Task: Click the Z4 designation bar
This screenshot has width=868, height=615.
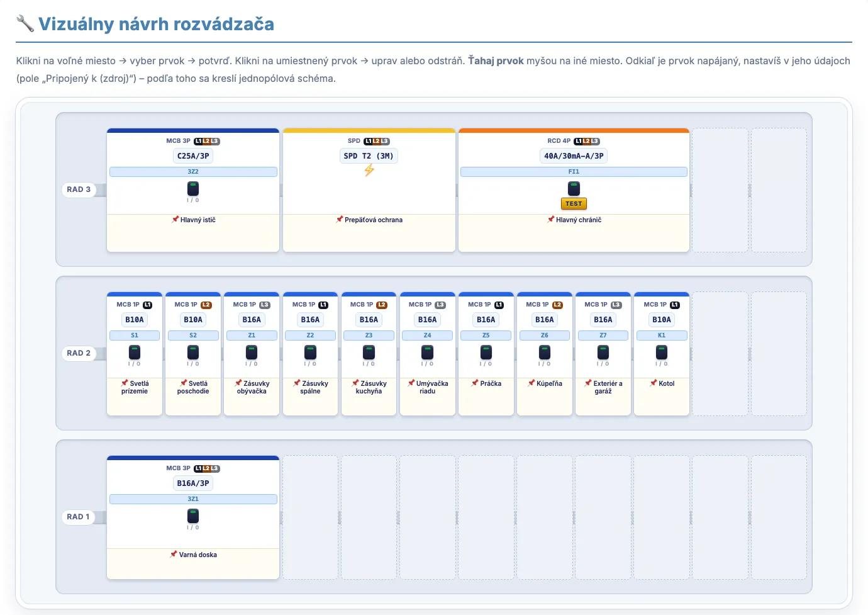Action: 427,336
